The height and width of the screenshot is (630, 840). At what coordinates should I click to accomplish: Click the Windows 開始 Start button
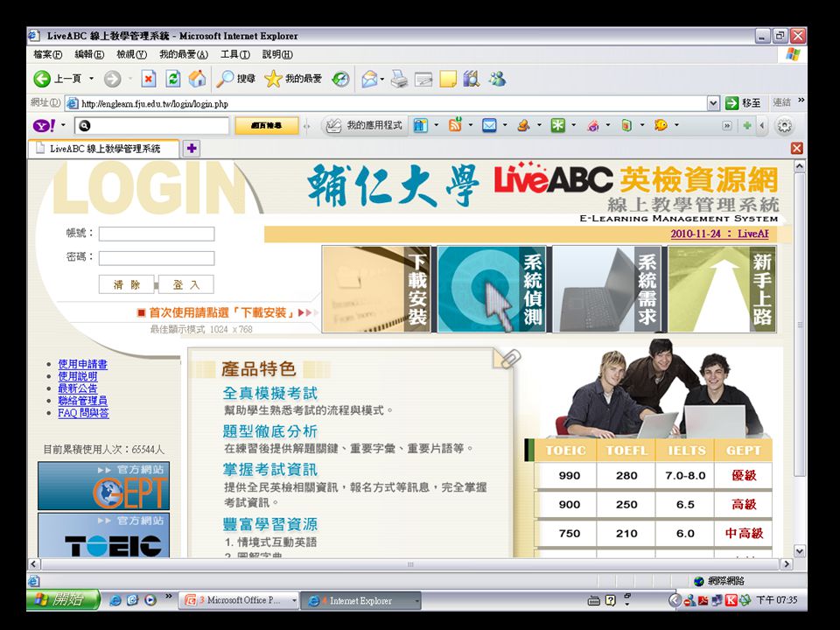(x=63, y=600)
